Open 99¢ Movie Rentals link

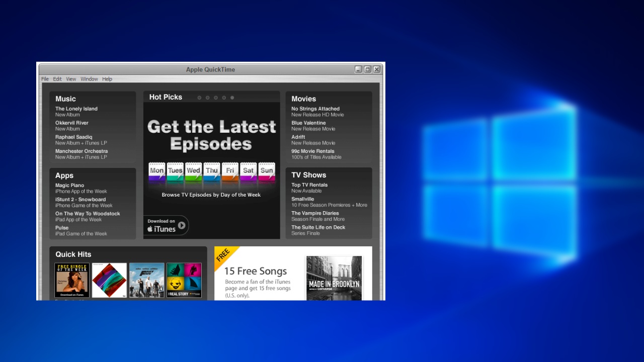[x=316, y=154]
